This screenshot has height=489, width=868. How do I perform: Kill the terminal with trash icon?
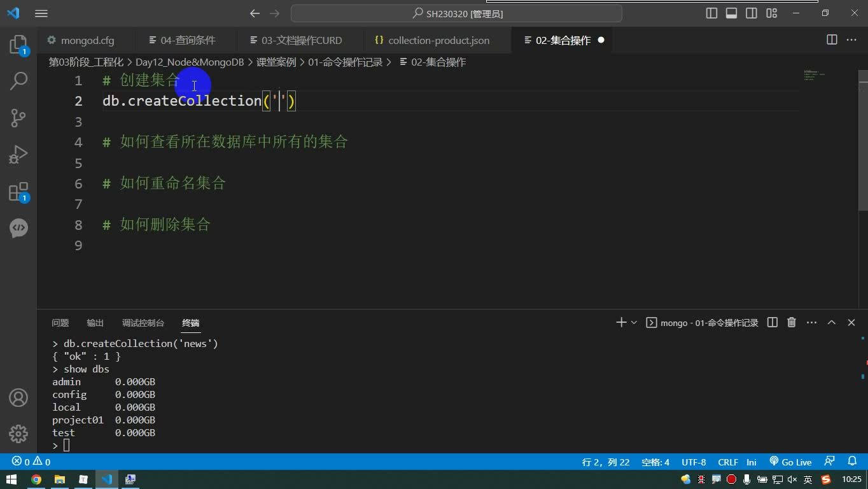(x=792, y=323)
